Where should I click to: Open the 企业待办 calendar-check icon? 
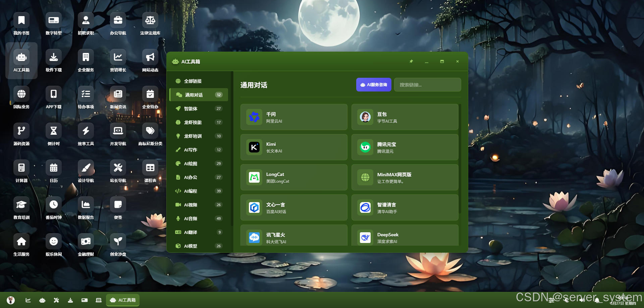pos(150,98)
